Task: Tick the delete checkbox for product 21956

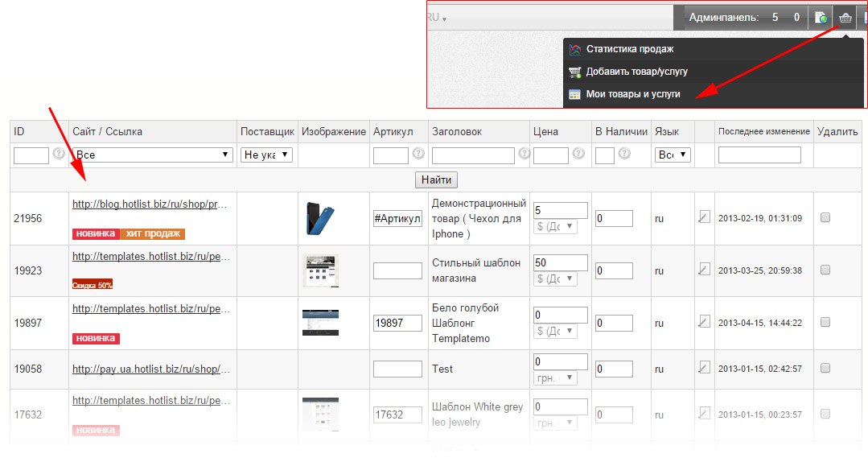Action: [825, 217]
